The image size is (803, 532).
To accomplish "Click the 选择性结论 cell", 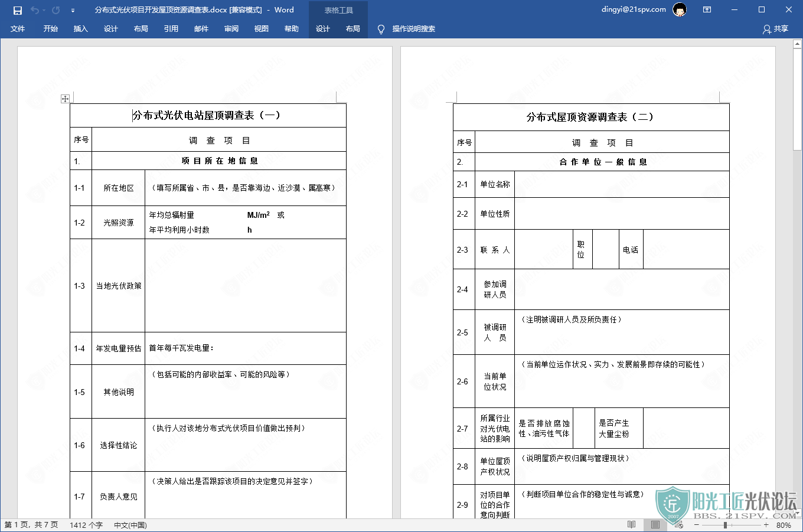I will pos(119,445).
